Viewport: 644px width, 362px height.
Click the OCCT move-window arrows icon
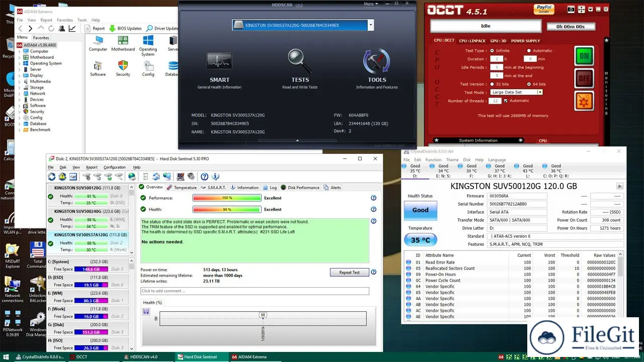click(582, 9)
